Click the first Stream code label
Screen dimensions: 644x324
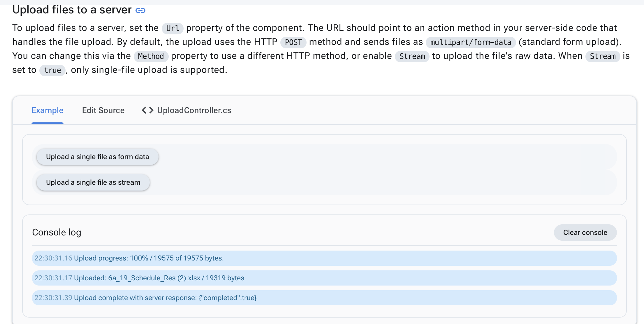pos(412,56)
